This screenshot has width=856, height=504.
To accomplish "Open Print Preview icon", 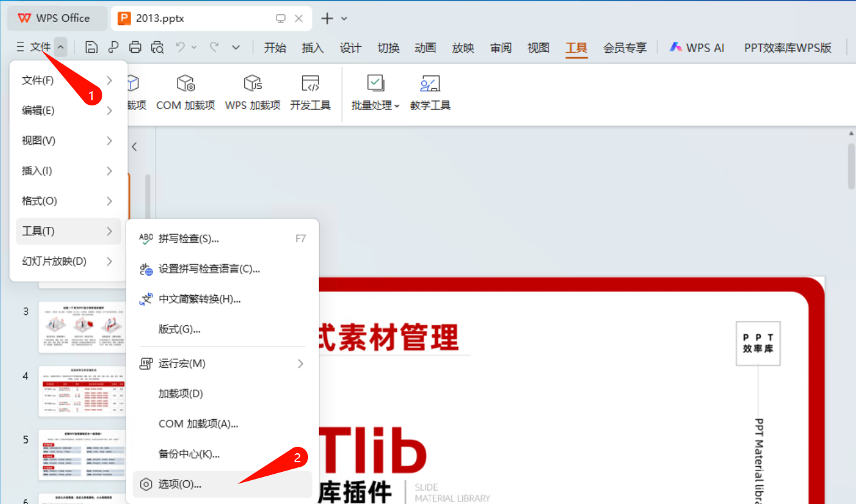I will point(157,47).
